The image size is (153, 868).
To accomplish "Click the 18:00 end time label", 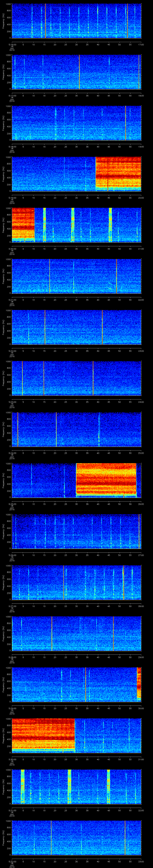I will click(x=141, y=96).
